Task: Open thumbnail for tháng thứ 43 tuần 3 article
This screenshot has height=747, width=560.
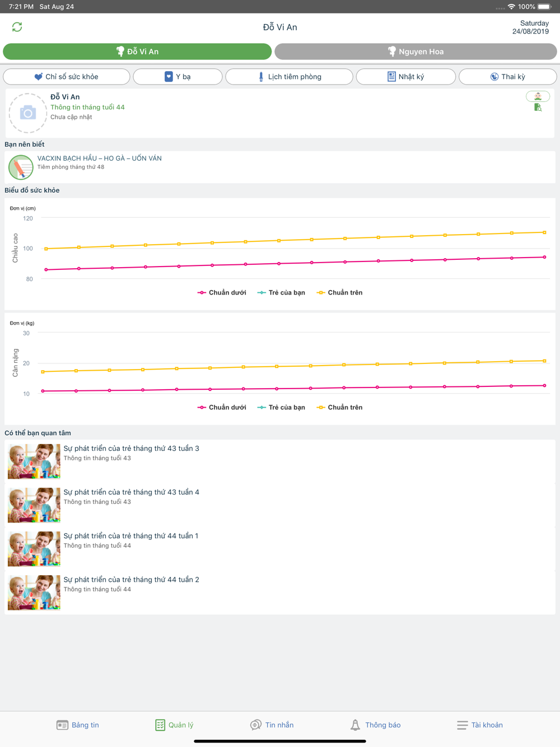Action: [34, 461]
